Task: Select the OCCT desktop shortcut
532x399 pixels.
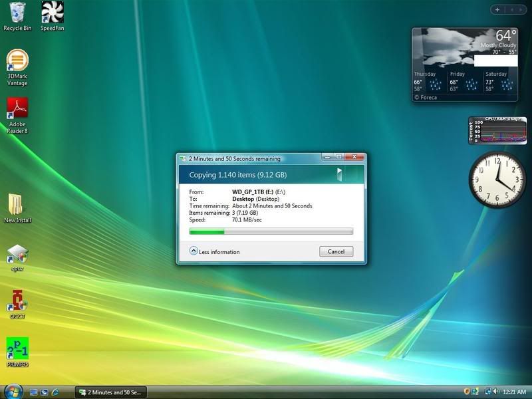Action: [17, 305]
